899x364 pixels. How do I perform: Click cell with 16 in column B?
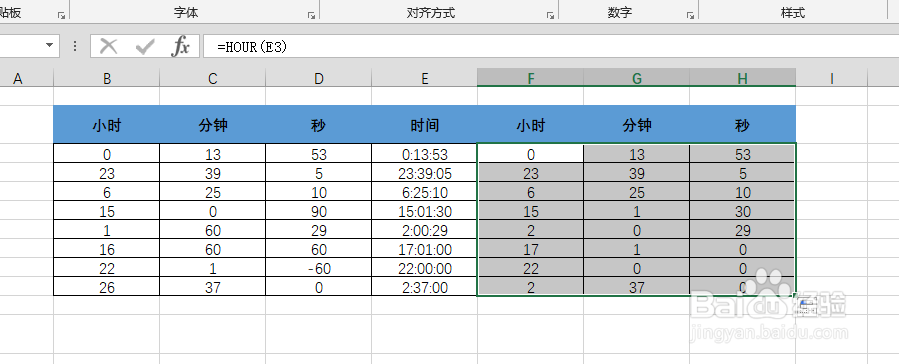coord(107,249)
